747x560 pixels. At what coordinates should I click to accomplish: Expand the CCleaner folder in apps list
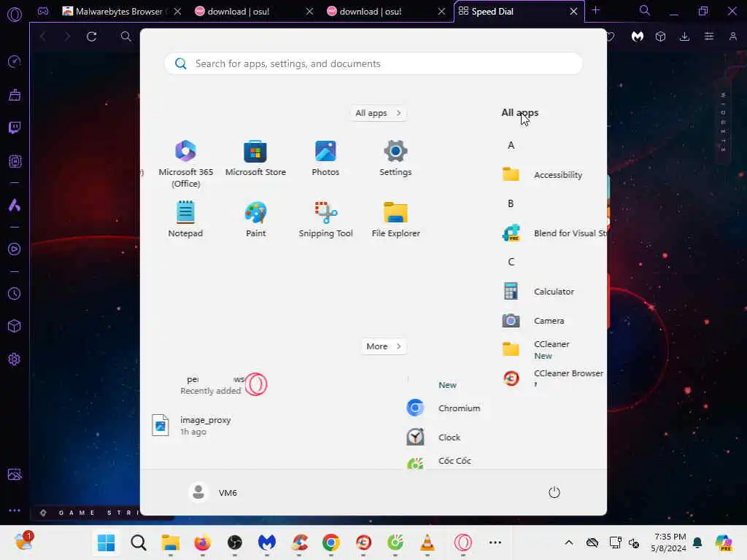tap(536, 349)
